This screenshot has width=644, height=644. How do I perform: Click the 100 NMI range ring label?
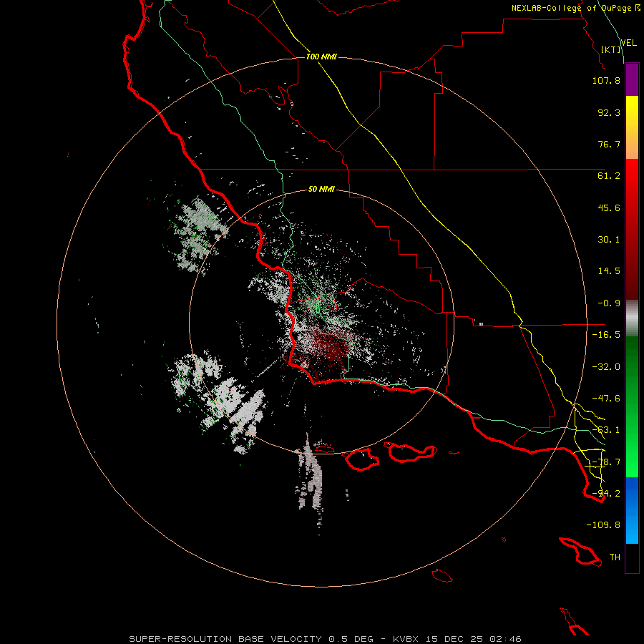click(x=321, y=57)
